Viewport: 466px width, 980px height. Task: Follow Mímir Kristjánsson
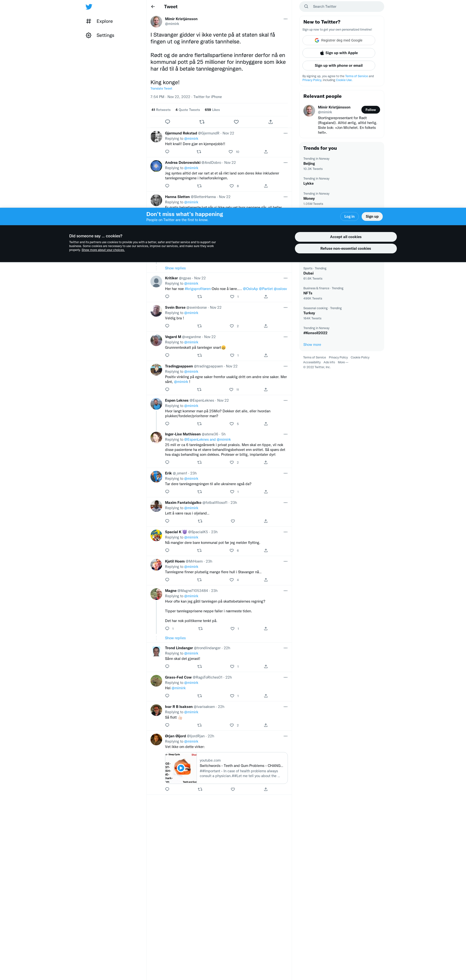pyautogui.click(x=370, y=110)
